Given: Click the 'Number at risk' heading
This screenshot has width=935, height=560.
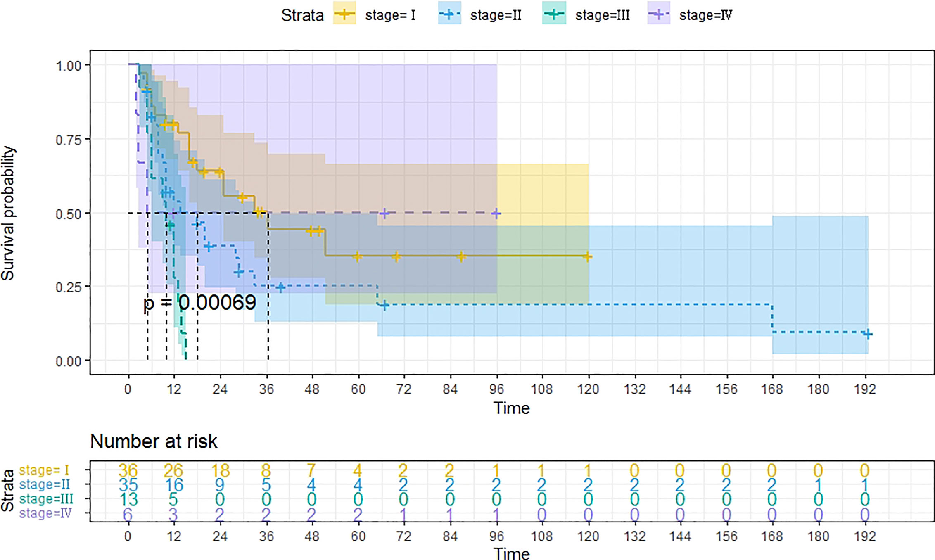Looking at the screenshot, I should (x=153, y=441).
